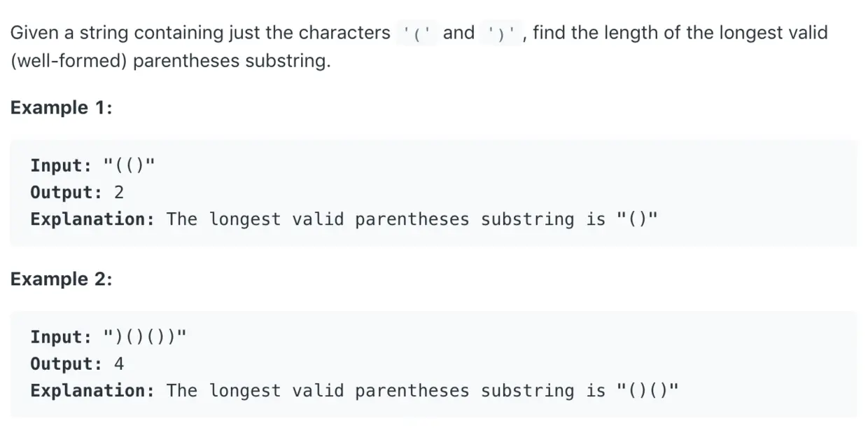Click "parentheses substring." ending the description
The height and width of the screenshot is (428, 868).
pyautogui.click(x=231, y=61)
